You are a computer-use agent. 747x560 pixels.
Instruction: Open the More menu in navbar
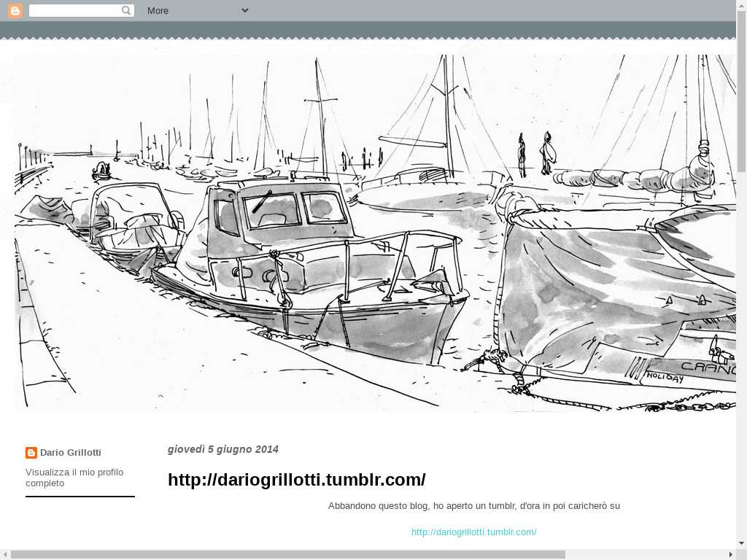[158, 10]
